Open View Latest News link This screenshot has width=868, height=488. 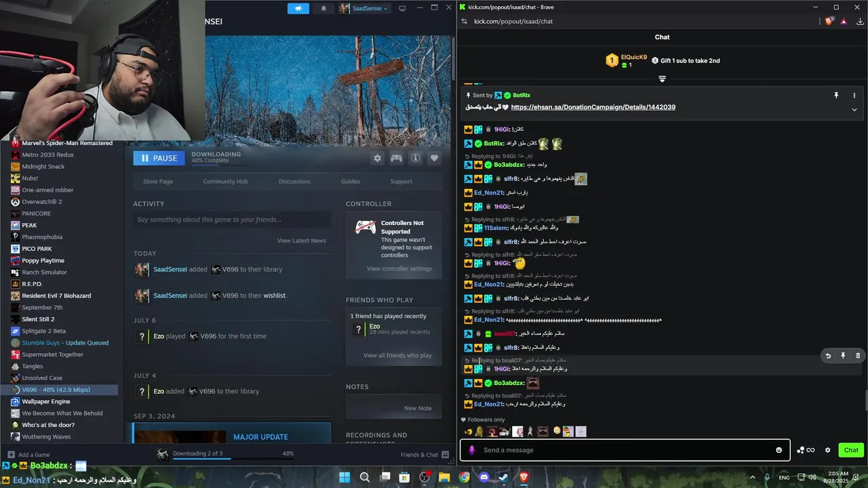point(302,241)
